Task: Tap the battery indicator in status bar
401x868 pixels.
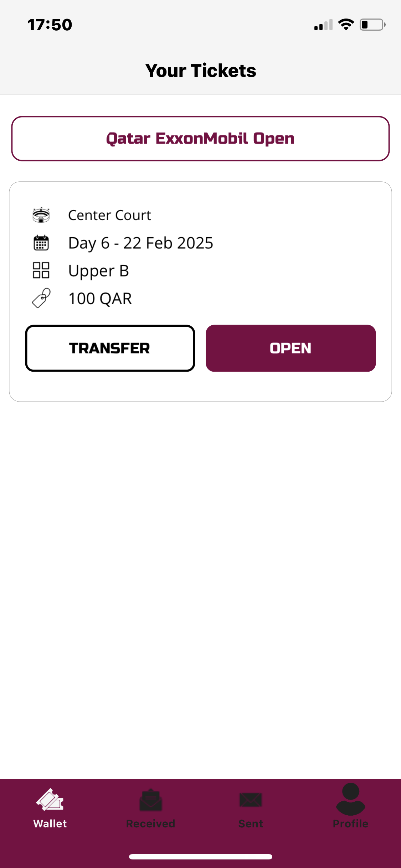Action: (x=372, y=25)
